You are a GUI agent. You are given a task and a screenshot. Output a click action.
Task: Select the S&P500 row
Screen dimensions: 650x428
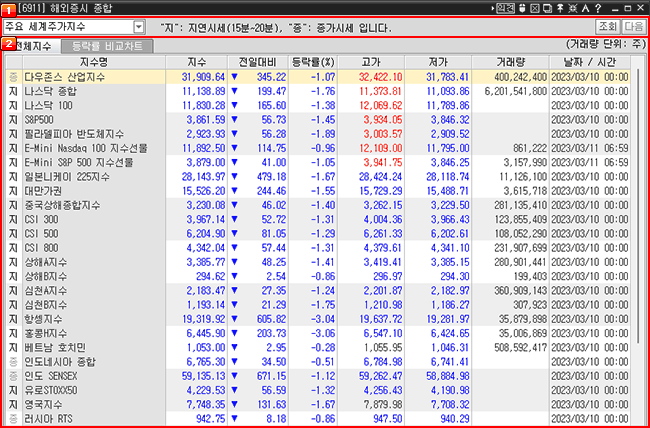(x=318, y=120)
